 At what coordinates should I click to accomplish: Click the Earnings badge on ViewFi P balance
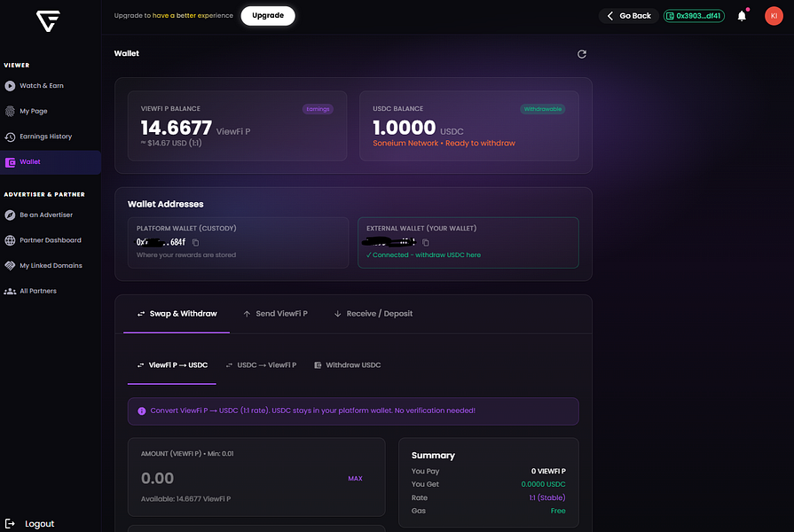pos(318,109)
